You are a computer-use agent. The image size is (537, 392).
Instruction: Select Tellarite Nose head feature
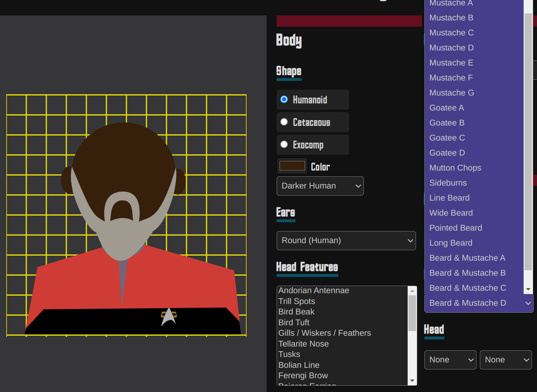point(343,344)
